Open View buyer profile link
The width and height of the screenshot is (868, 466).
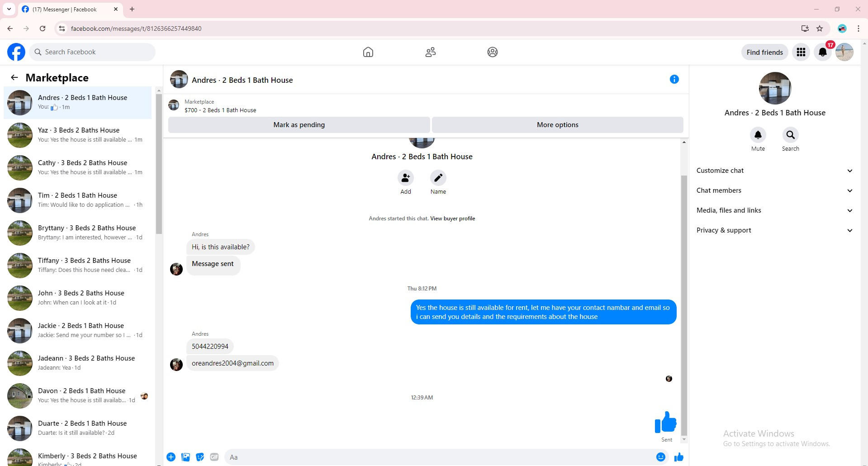[x=452, y=219]
